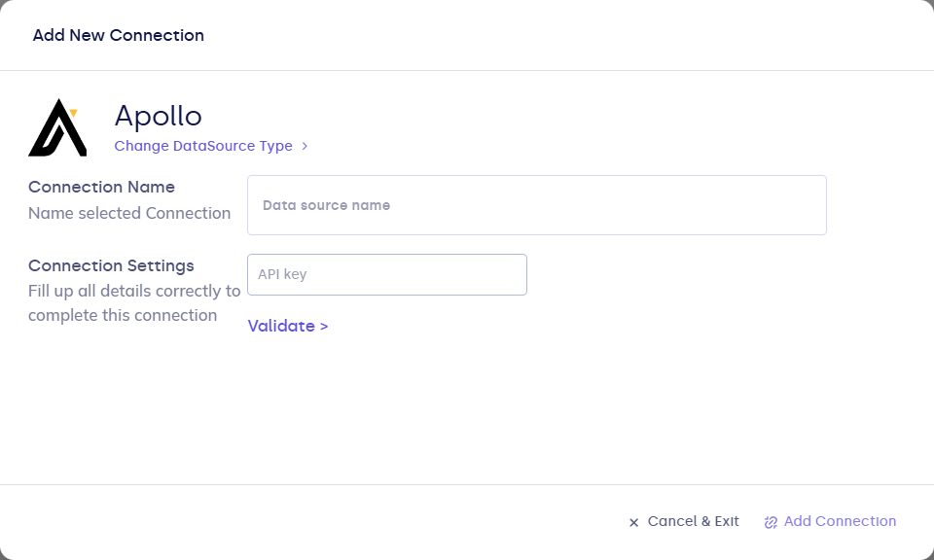934x560 pixels.
Task: Validate the connection settings
Action: click(x=288, y=326)
